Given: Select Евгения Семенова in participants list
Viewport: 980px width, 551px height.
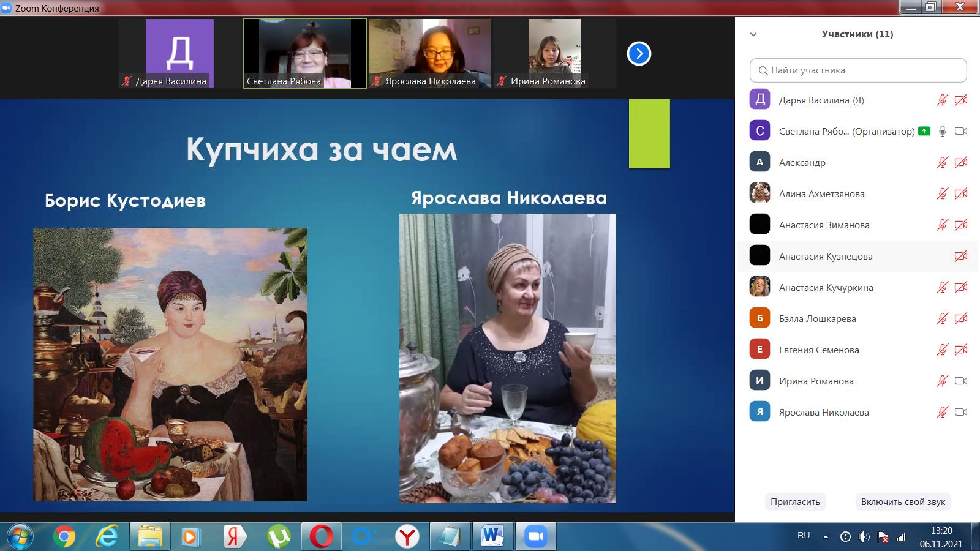Looking at the screenshot, I should click(x=819, y=350).
